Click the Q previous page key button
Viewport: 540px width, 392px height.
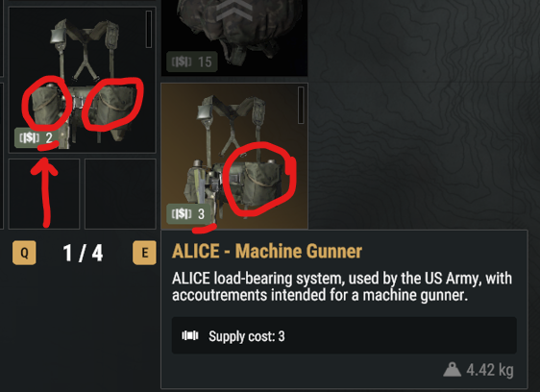24,253
